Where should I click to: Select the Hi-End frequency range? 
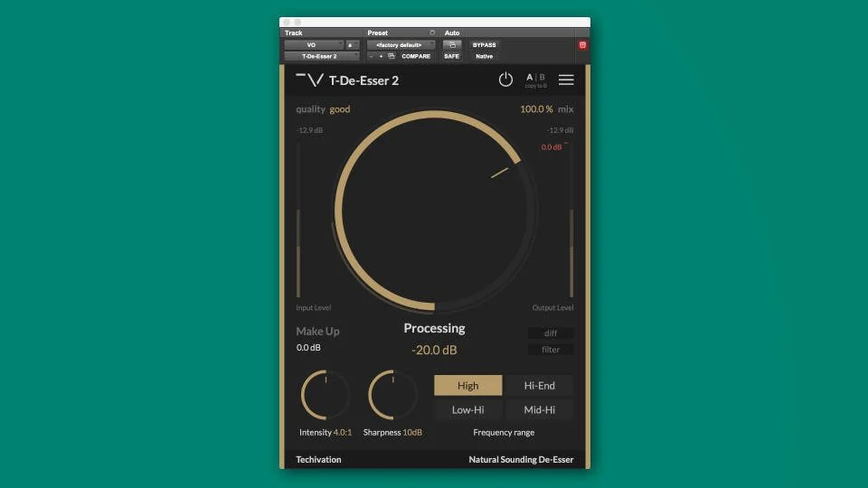click(539, 386)
